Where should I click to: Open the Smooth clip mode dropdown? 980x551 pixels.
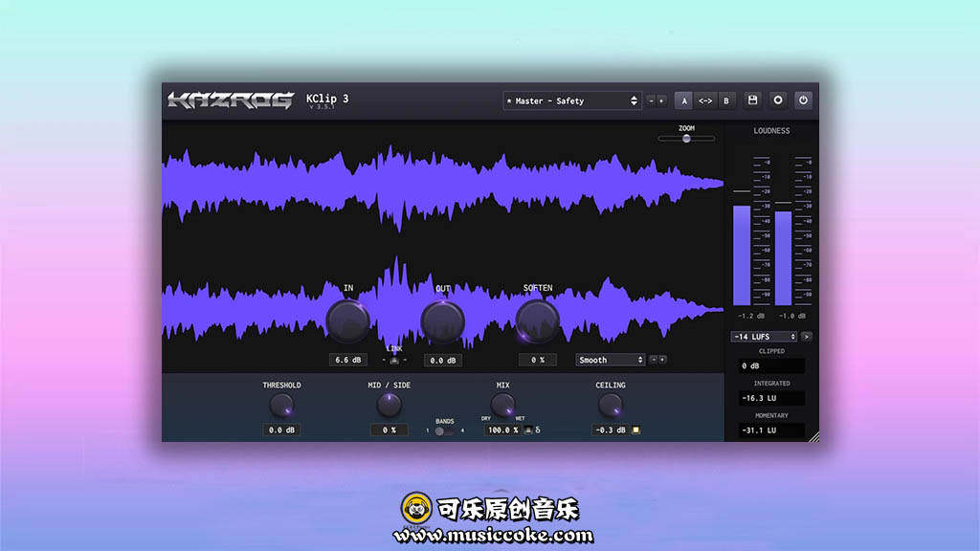click(x=610, y=360)
